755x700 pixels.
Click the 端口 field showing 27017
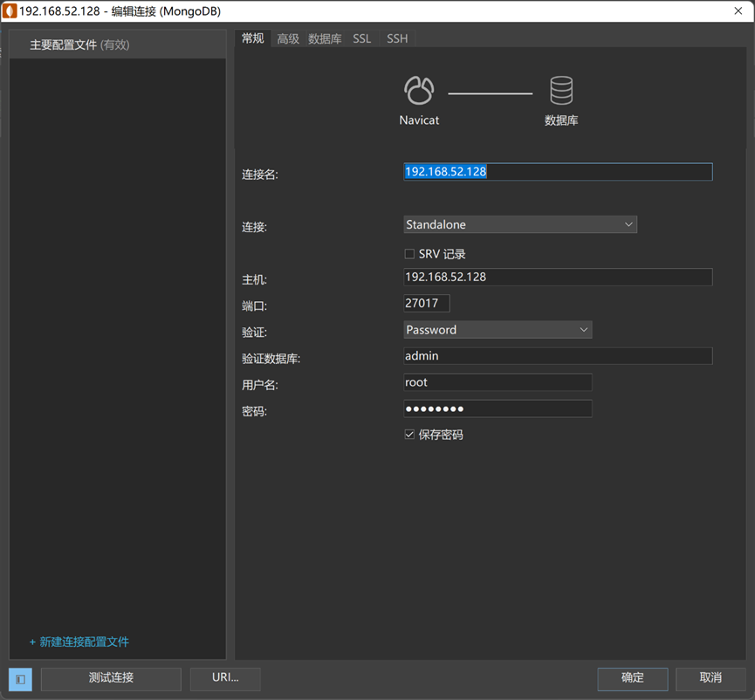coord(427,303)
